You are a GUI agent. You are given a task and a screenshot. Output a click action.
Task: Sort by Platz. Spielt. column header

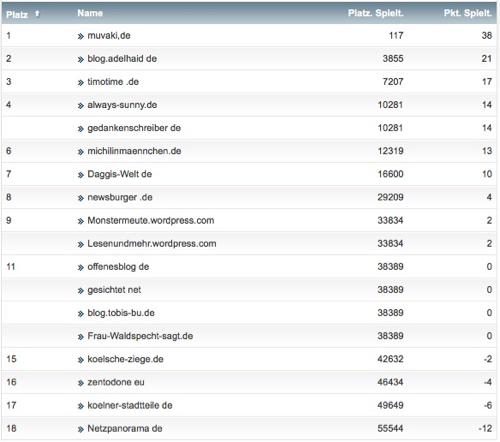pos(376,13)
